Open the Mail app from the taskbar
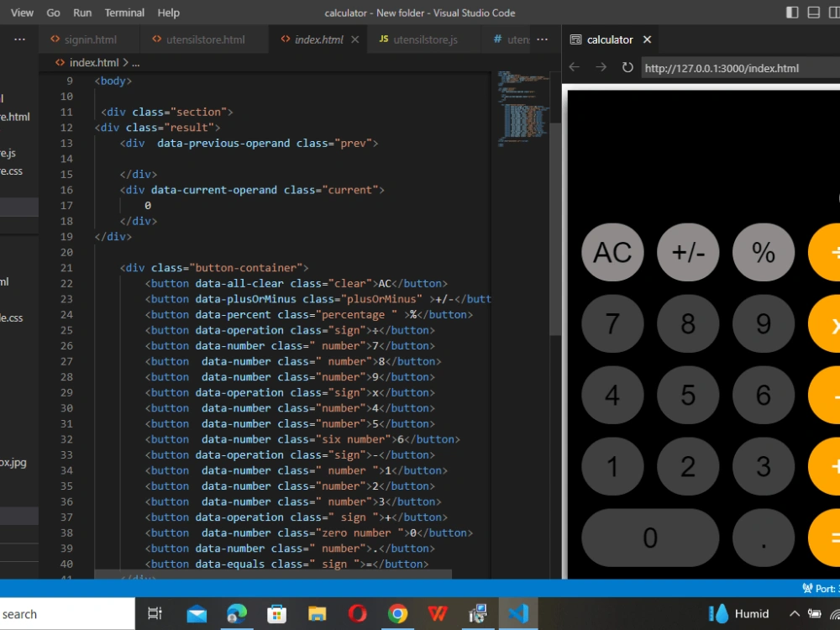Screen dimensions: 840x630 coord(197,613)
